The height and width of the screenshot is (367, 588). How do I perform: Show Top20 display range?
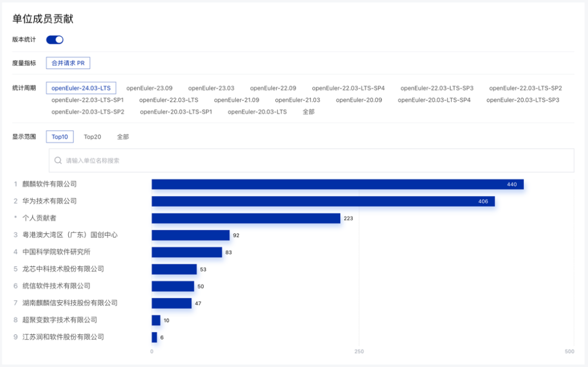tap(93, 137)
